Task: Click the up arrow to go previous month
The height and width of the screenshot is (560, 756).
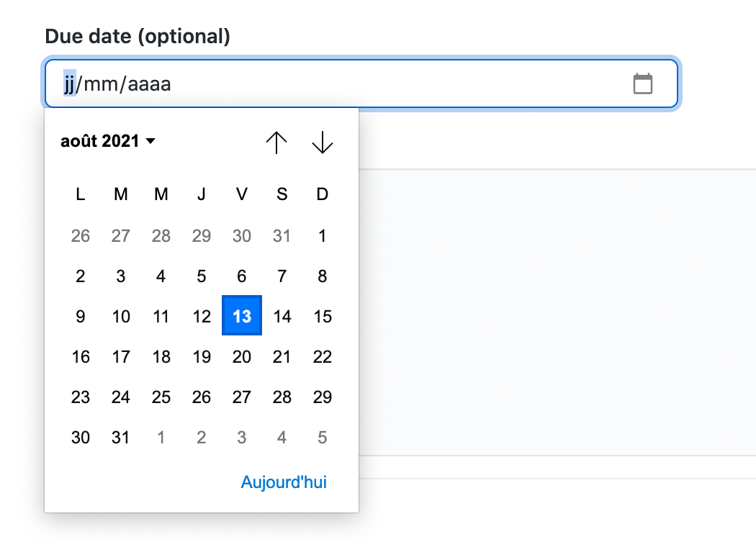Action: coord(276,142)
